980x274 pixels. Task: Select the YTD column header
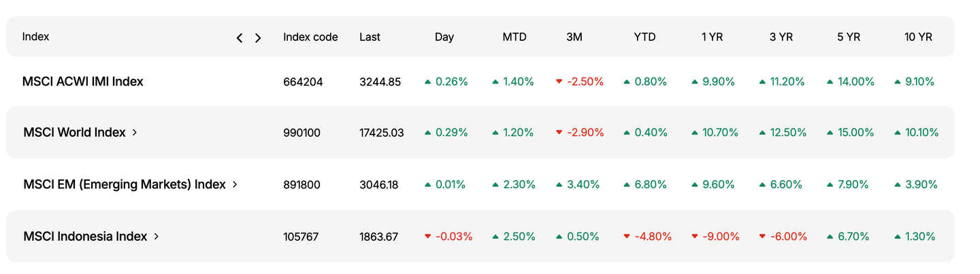644,37
